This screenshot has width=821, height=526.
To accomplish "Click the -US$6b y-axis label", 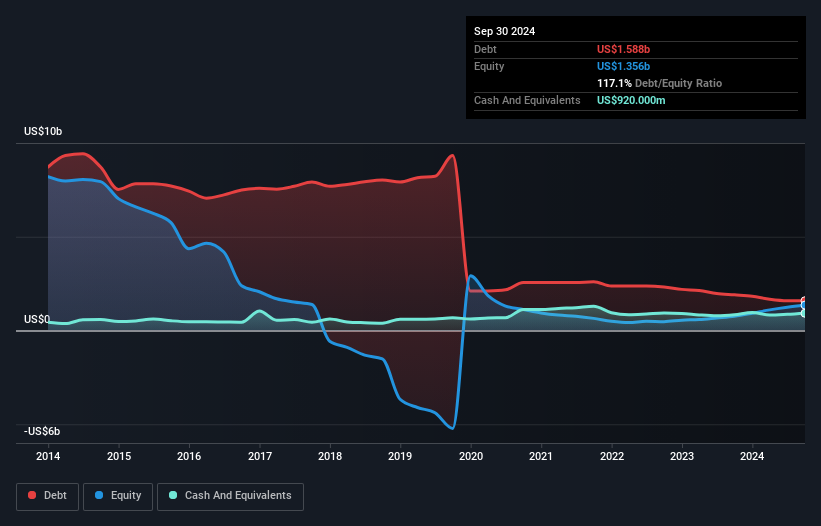I will (42, 431).
